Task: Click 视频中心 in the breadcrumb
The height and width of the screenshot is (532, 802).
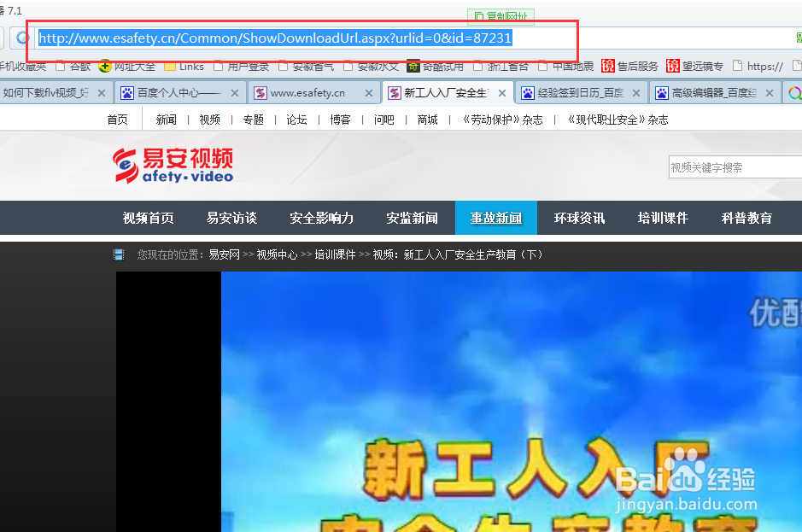Action: pos(277,254)
